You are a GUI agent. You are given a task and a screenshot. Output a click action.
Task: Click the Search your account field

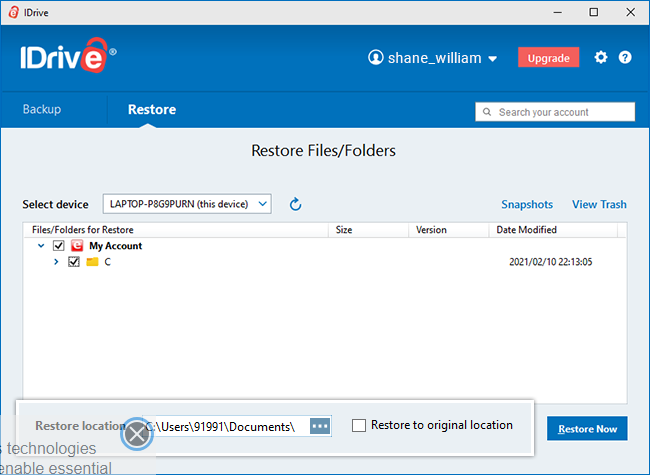coord(555,112)
